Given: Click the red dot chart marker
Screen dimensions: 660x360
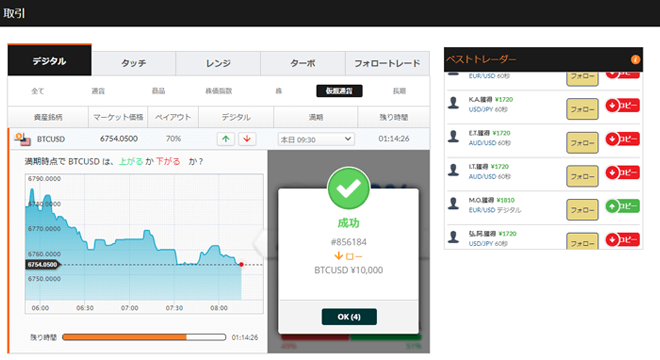Looking at the screenshot, I should (x=241, y=264).
